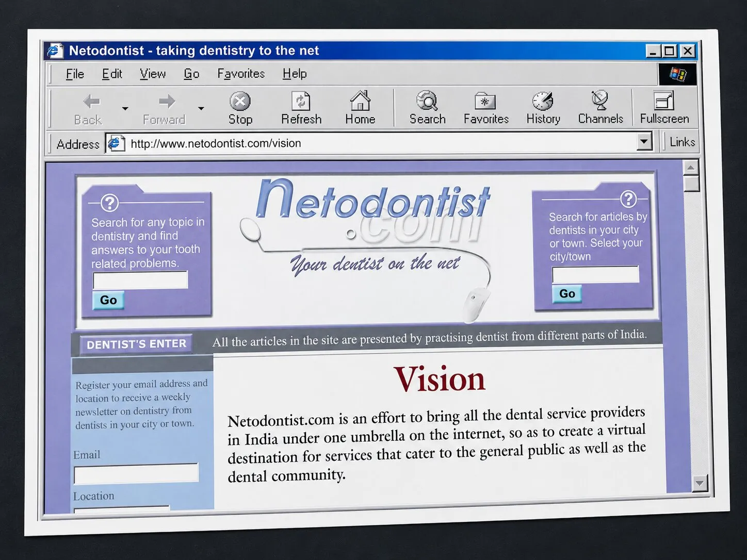Open the File menu
The height and width of the screenshot is (560, 747).
tap(75, 74)
